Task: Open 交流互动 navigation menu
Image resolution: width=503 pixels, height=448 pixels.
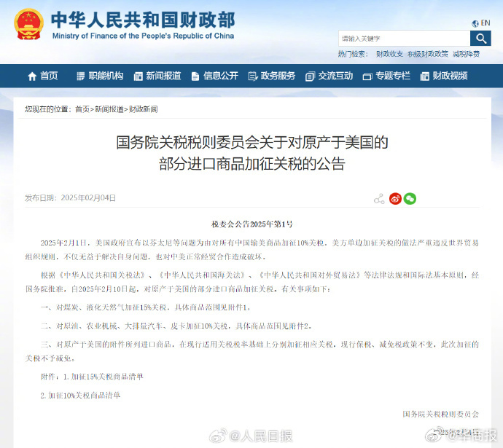Action: click(329, 76)
